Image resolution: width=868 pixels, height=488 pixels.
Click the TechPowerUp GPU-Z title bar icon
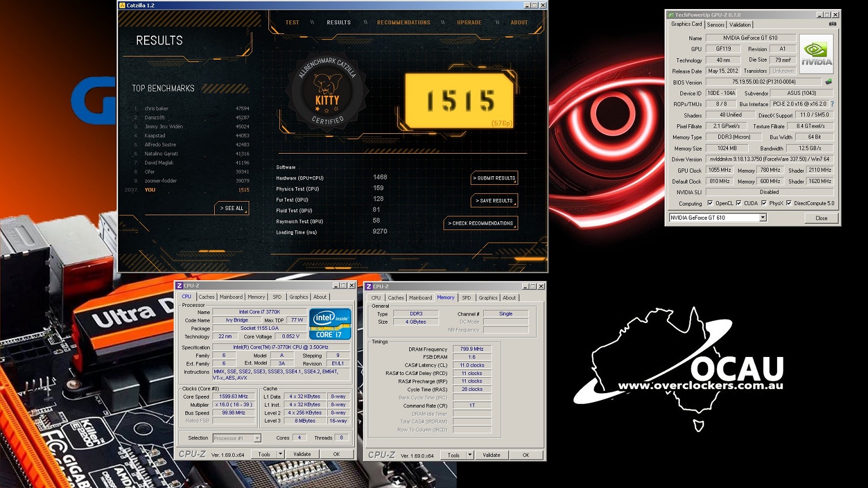point(671,15)
